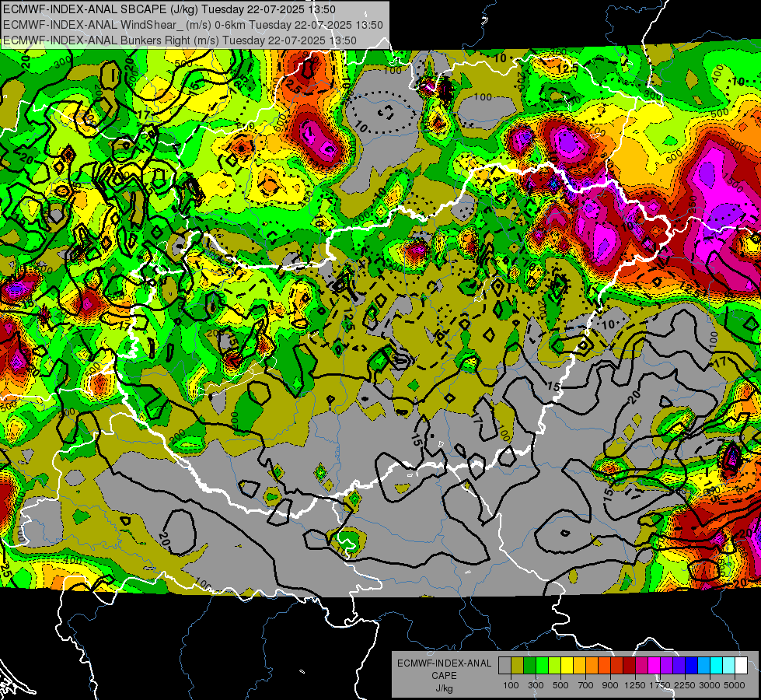Select the orange swatch between 700 and 800
The width and height of the screenshot is (761, 700).
pyautogui.click(x=592, y=666)
